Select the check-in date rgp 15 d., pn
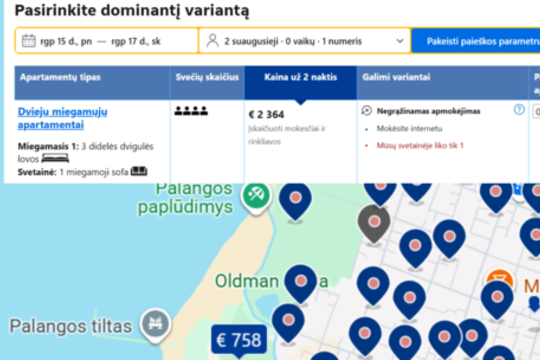Screen dimensions: 540x360 click(x=66, y=41)
